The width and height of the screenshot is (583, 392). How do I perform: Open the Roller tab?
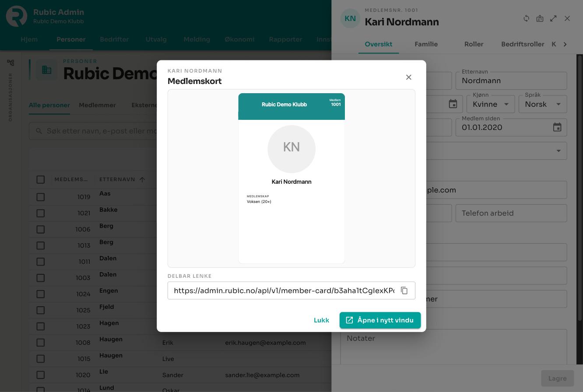coord(474,44)
